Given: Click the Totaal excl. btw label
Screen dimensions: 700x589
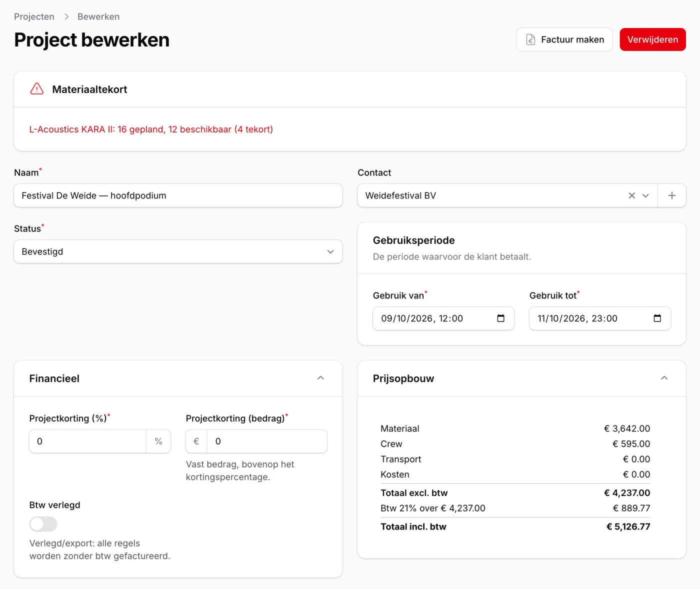Looking at the screenshot, I should 414,493.
